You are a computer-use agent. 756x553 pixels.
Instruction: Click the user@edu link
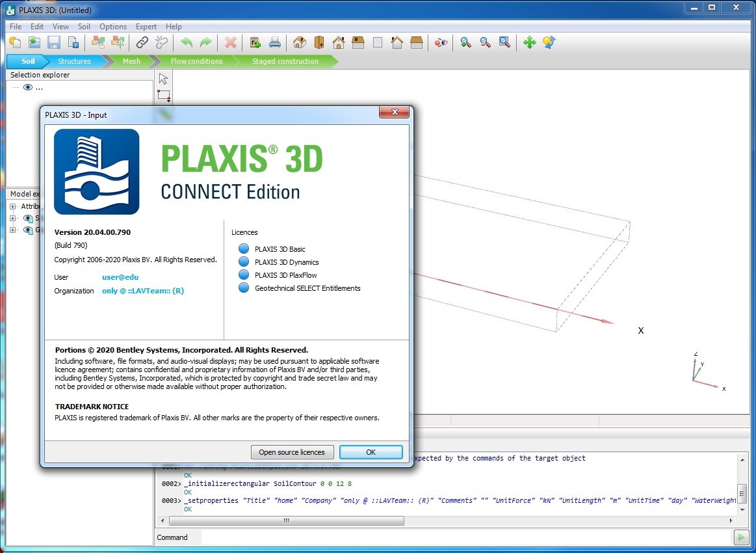(x=120, y=277)
